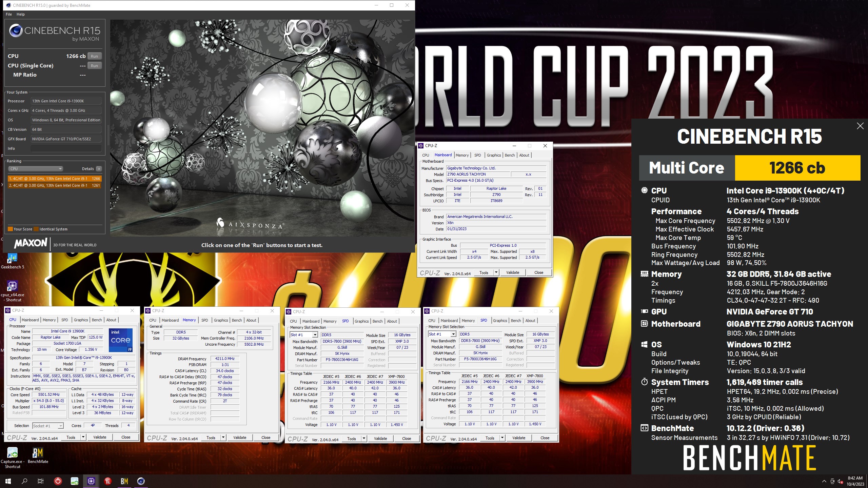Viewport: 868px width, 488px height.
Task: Click the Core Speed value 5501.52 MHz
Action: click(49, 394)
